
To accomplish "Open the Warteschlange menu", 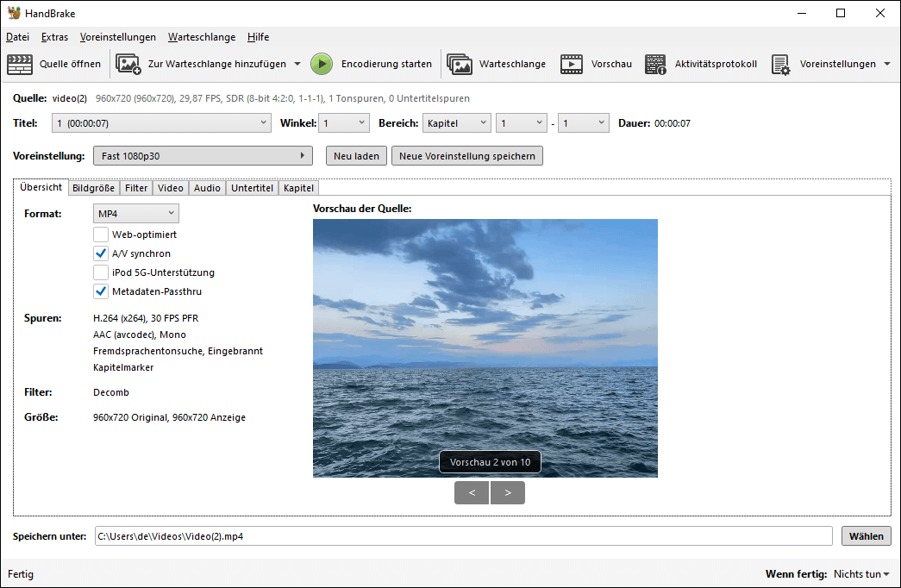I will (x=202, y=37).
